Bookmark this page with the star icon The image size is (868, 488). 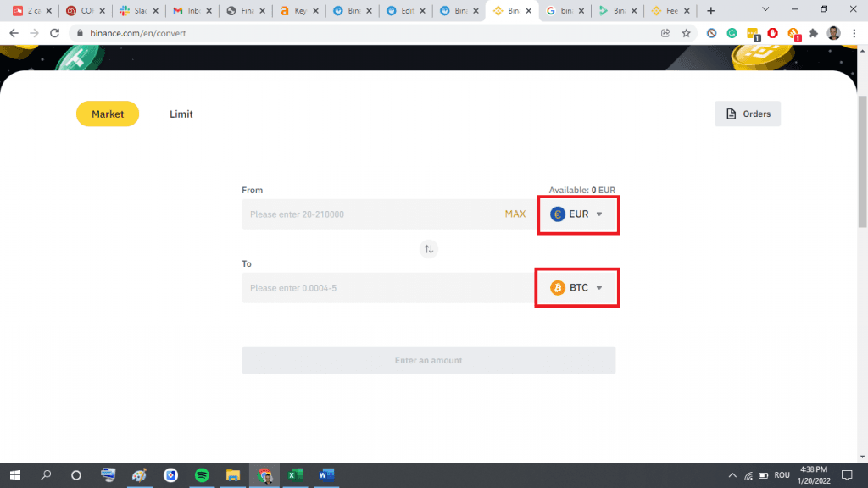(x=686, y=33)
